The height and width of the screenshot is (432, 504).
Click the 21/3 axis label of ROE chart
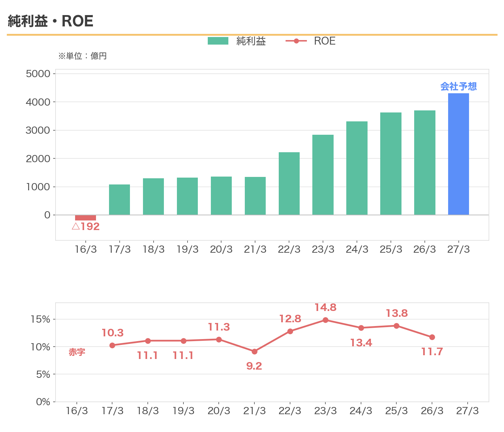pos(254,411)
